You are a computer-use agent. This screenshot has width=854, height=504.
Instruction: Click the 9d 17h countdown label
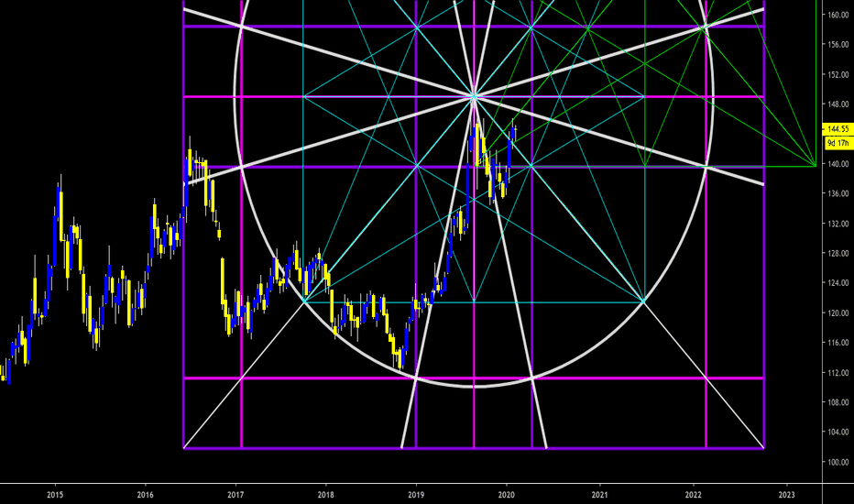tap(838, 143)
